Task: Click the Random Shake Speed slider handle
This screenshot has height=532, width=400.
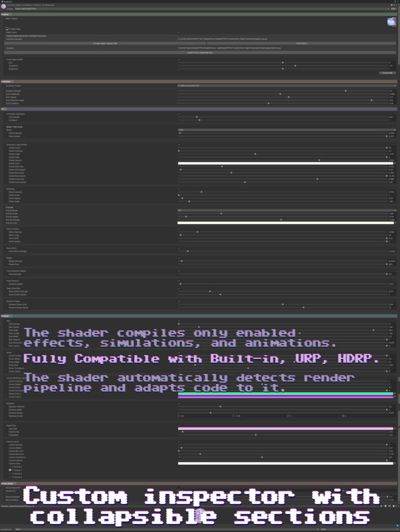Action: (x=304, y=307)
